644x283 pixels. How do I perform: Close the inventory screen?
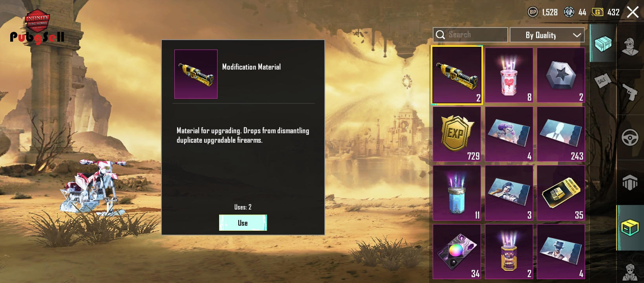[633, 12]
